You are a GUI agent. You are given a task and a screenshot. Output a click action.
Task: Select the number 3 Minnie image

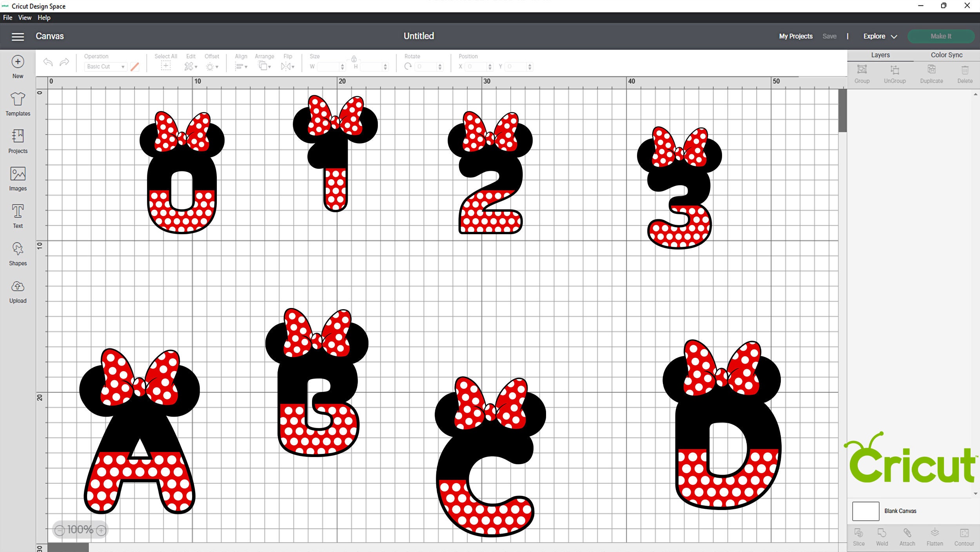pyautogui.click(x=679, y=188)
